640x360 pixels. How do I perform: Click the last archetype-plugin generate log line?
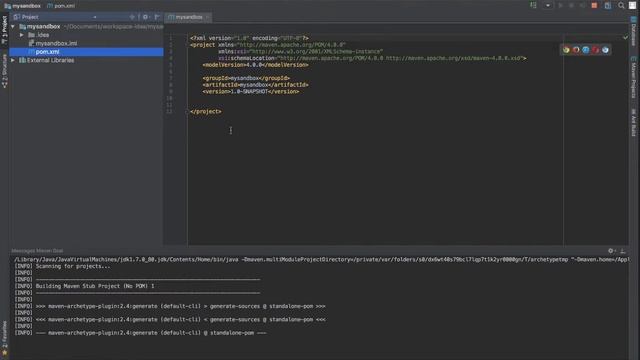(140, 333)
